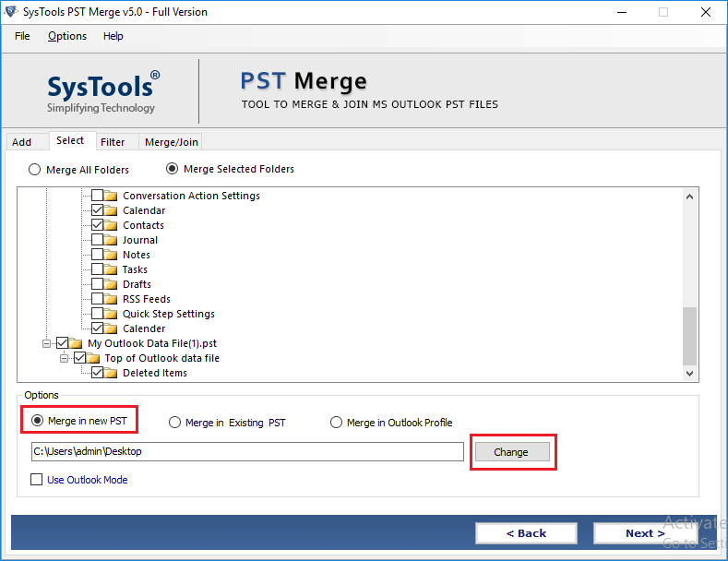
Task: Click the Next button
Action: (x=645, y=533)
